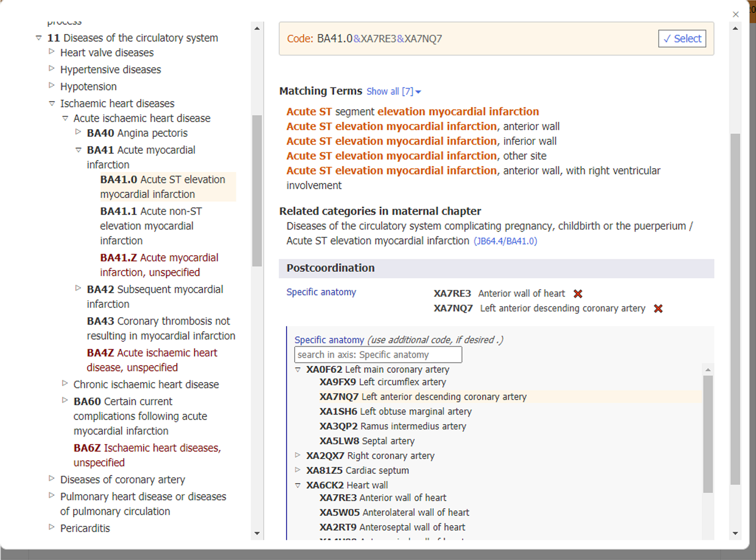Click search in axis Specific anatomy field

click(377, 355)
